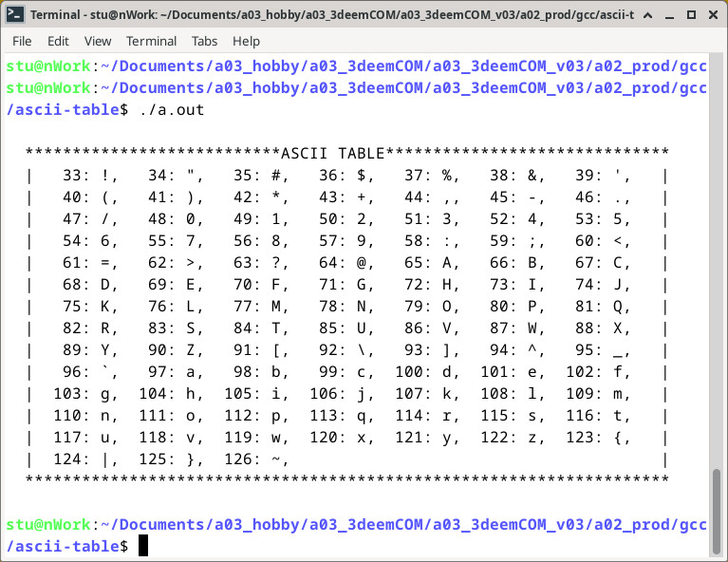This screenshot has height=562, width=728.
Task: Open the Help menu
Action: point(246,41)
